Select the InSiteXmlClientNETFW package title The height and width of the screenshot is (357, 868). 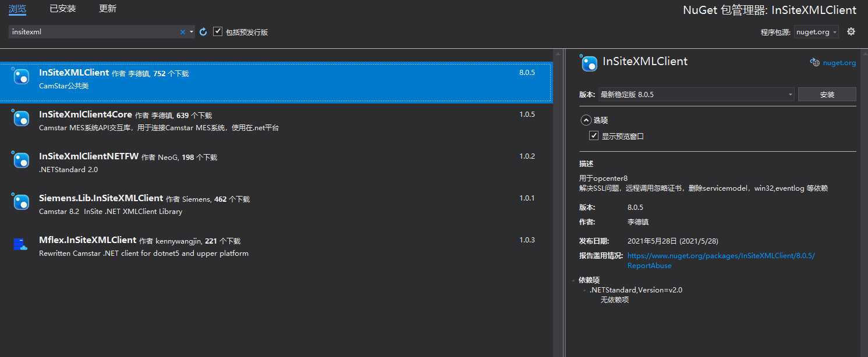[89, 156]
